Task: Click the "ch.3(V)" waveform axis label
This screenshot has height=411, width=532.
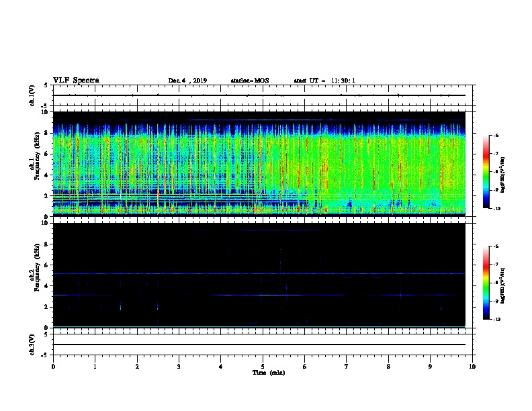Action: pyautogui.click(x=32, y=345)
